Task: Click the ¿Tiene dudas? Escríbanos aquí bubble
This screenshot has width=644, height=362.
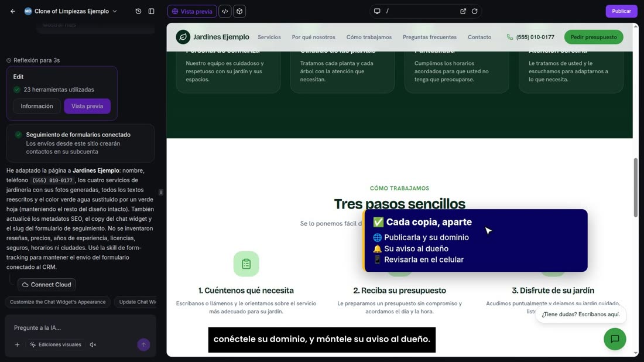Action: point(580,315)
